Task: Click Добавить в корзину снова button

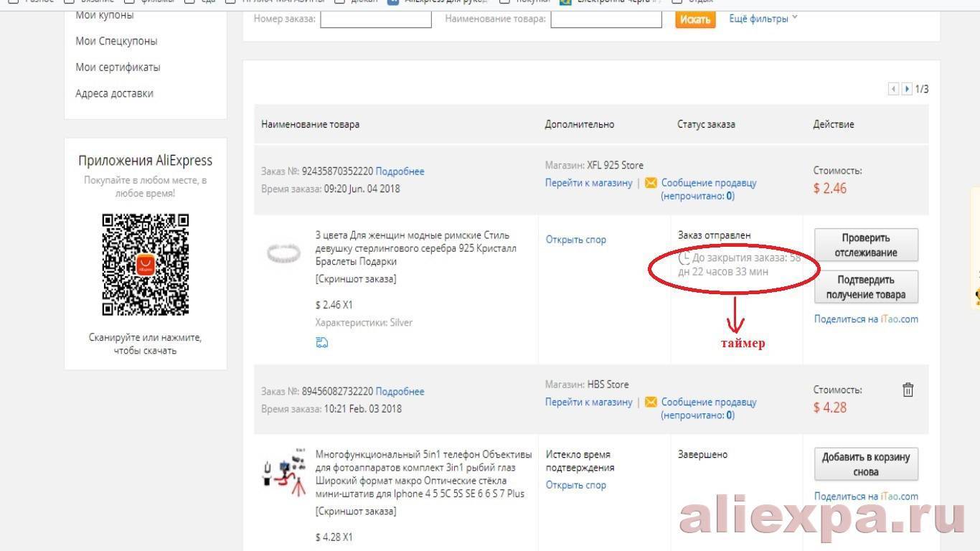Action: [x=866, y=464]
